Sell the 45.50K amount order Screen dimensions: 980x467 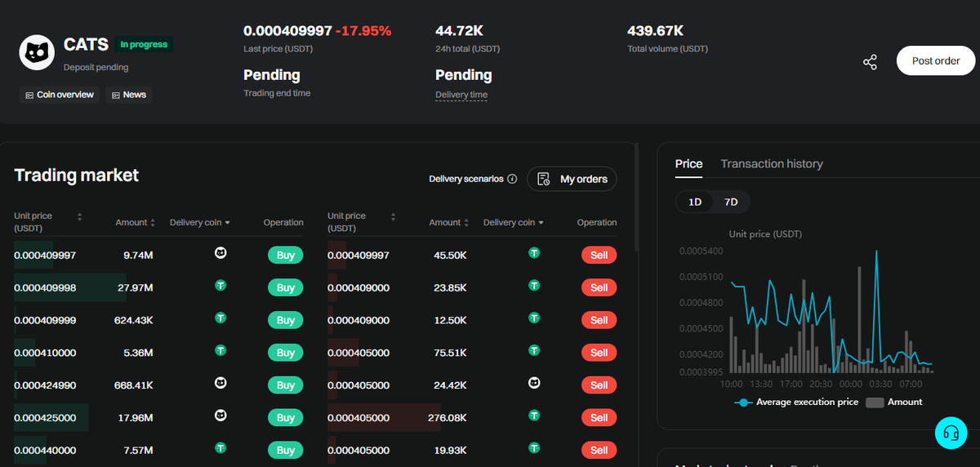(x=599, y=255)
